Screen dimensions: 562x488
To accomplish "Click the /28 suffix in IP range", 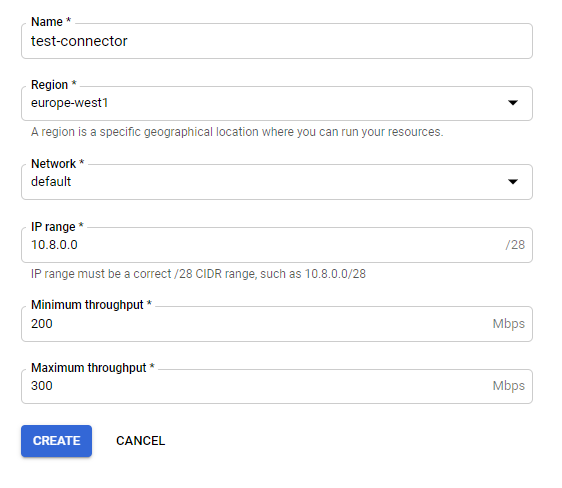I will tap(515, 245).
